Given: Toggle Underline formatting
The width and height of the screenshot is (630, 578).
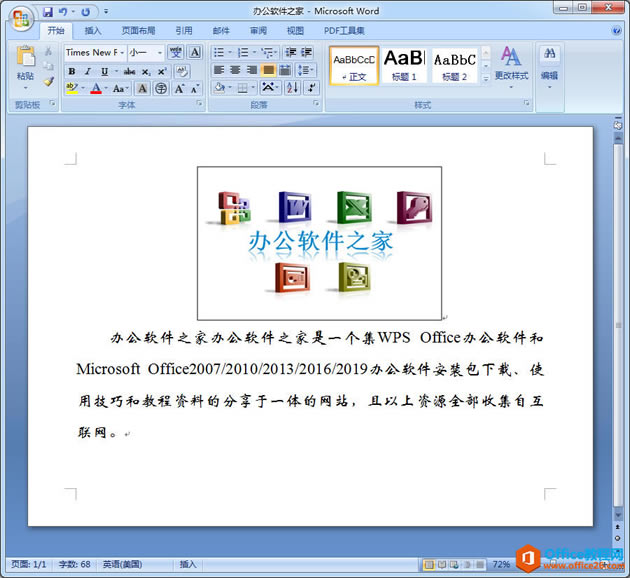Looking at the screenshot, I should point(104,71).
